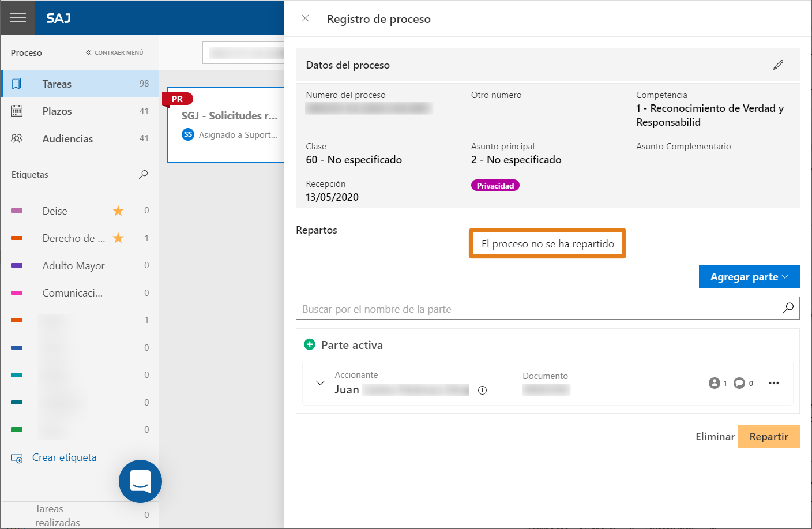Screen dimensions: 812x529
Task: Click the green add Parte activa icon
Action: 310,344
